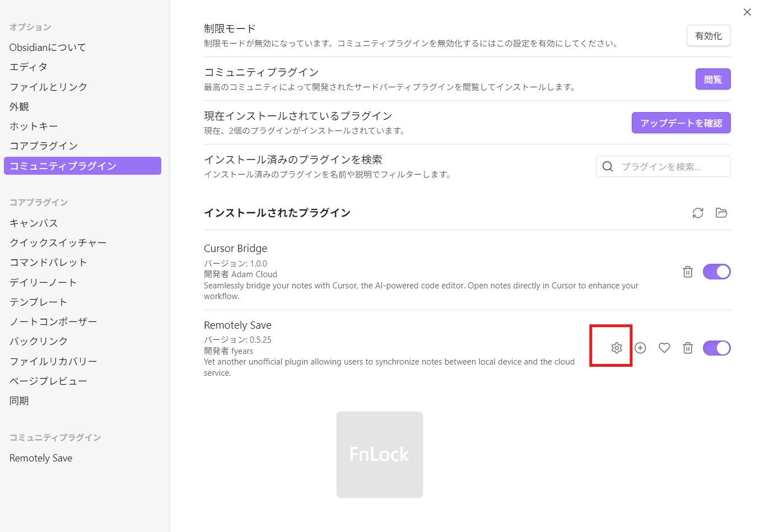Open キャンバス plugin settings
The width and height of the screenshot is (760, 532).
click(82, 223)
